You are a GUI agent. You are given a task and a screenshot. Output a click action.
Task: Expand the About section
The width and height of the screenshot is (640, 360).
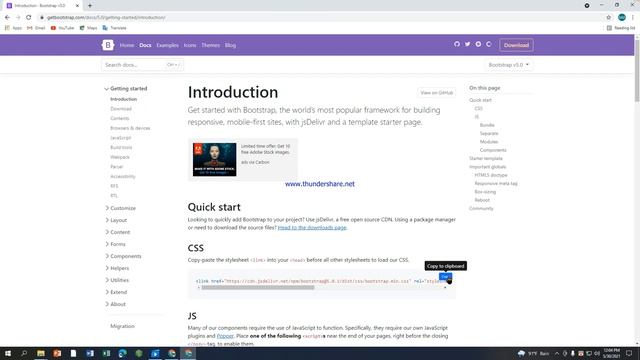click(116, 304)
